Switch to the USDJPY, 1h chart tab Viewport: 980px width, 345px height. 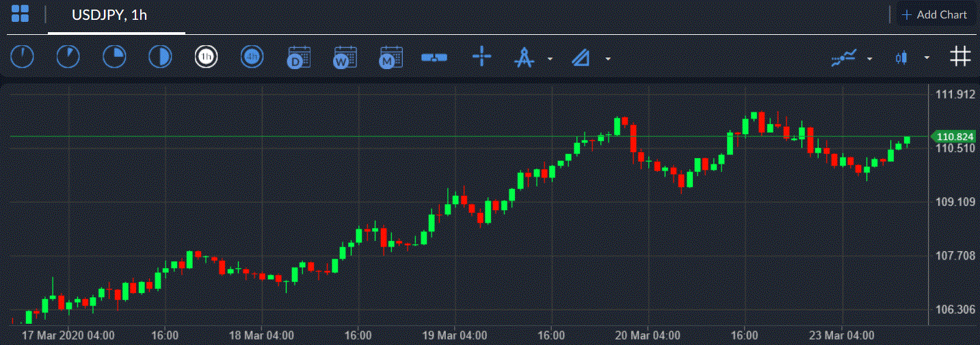click(x=109, y=15)
